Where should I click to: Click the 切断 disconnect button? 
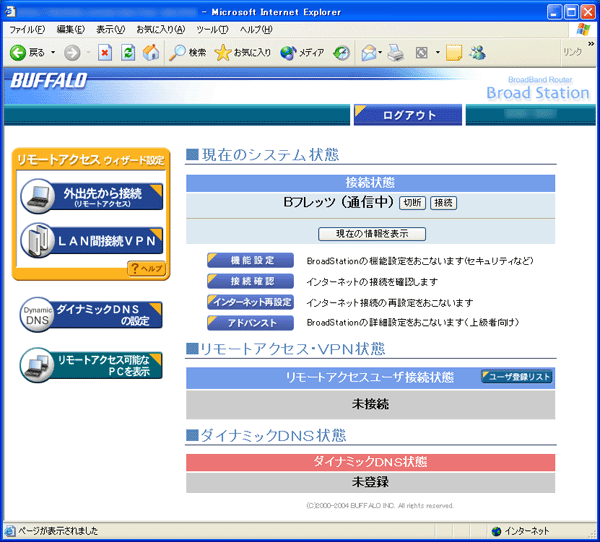412,202
